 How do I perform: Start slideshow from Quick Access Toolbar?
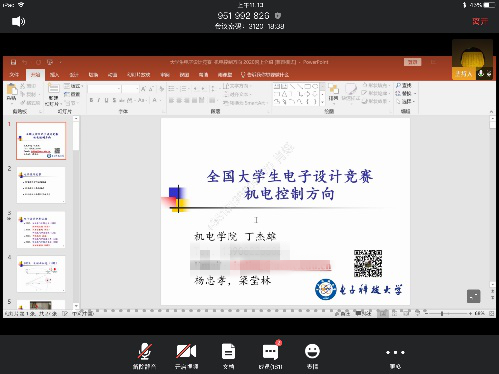[50, 62]
